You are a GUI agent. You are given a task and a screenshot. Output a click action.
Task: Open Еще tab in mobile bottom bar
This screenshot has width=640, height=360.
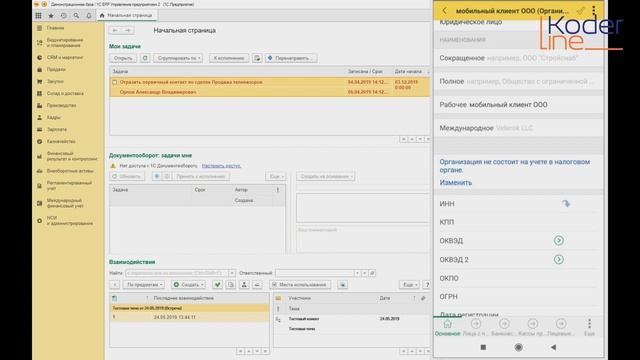589,328
